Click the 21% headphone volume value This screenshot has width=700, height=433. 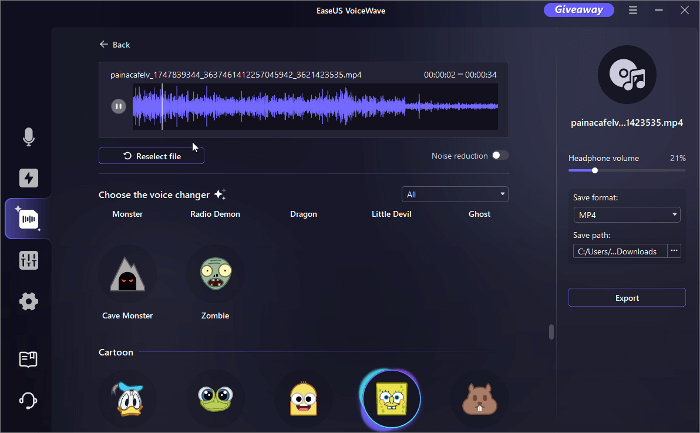coord(678,158)
